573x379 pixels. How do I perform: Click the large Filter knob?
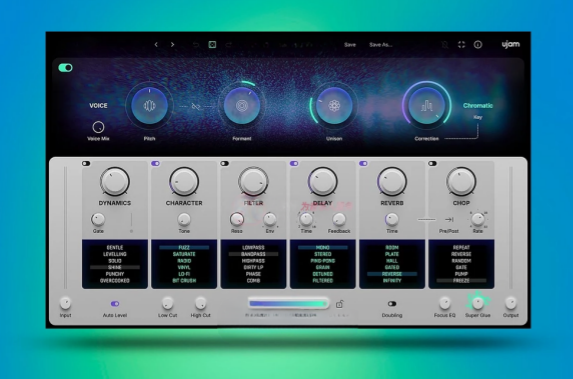(253, 181)
